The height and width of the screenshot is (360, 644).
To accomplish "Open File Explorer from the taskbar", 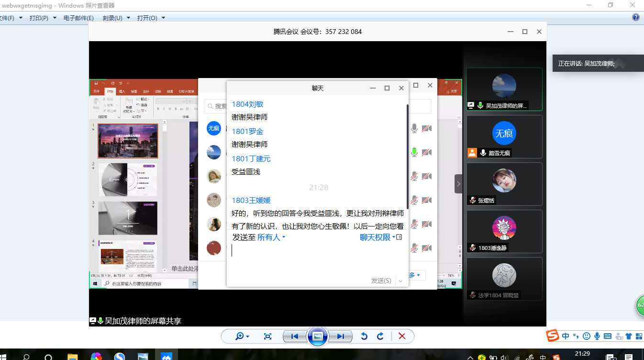I will coord(72,357).
